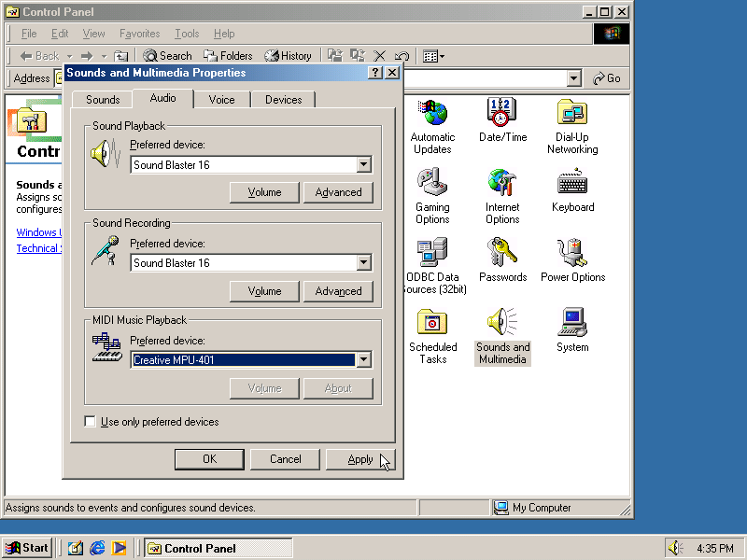The width and height of the screenshot is (747, 560).
Task: Open ODBC Data Sources (32bit)
Action: pos(432,254)
